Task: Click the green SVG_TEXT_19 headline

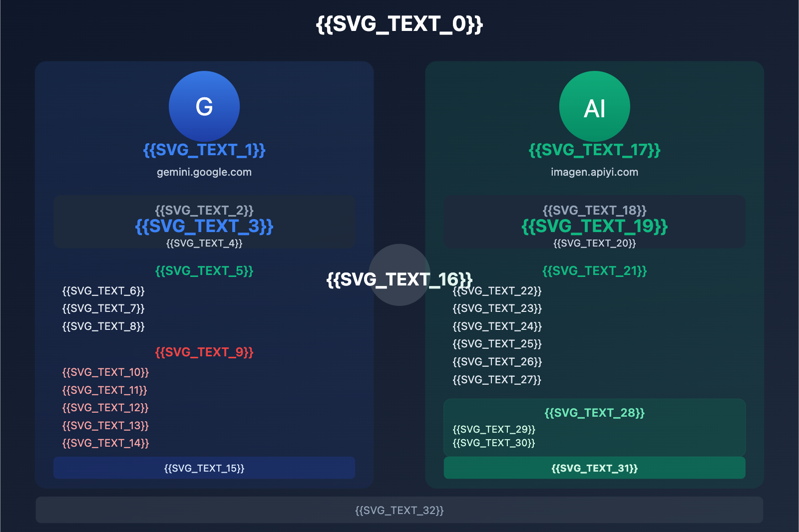Action: 594,227
